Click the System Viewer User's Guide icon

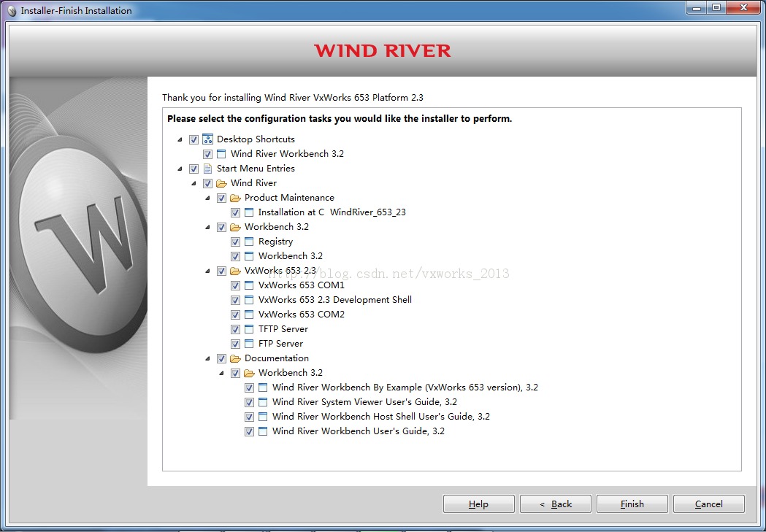(263, 403)
